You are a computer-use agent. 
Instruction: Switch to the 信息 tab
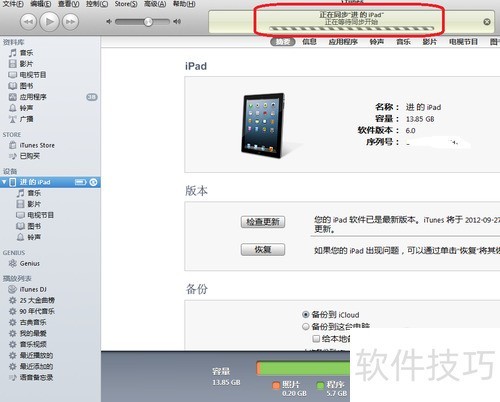[x=309, y=42]
